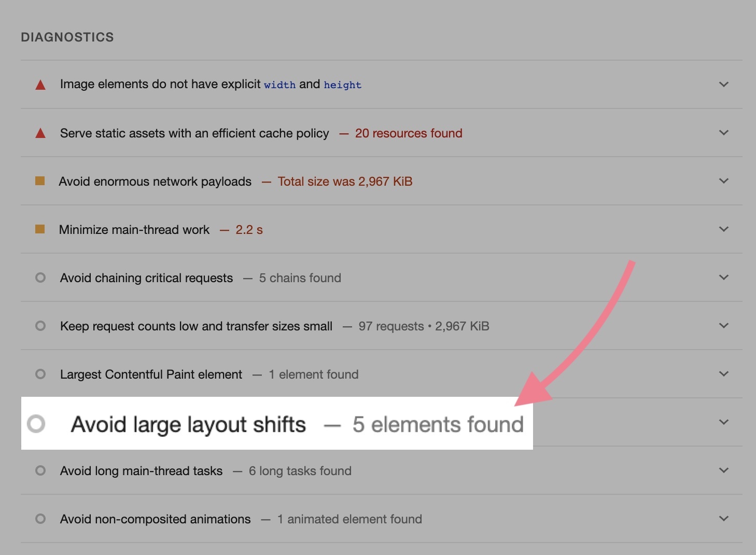Expand image elements width and height audit chevron
This screenshot has height=555, width=756.
724,85
